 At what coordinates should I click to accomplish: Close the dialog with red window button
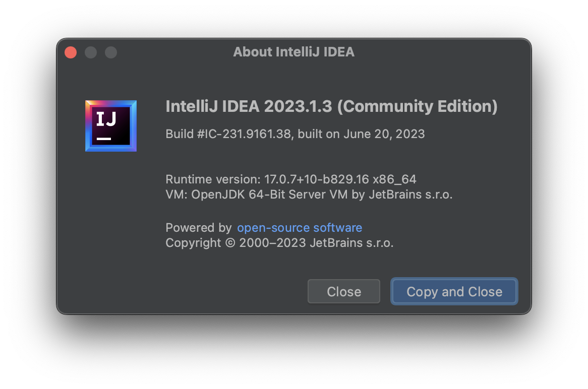[71, 52]
